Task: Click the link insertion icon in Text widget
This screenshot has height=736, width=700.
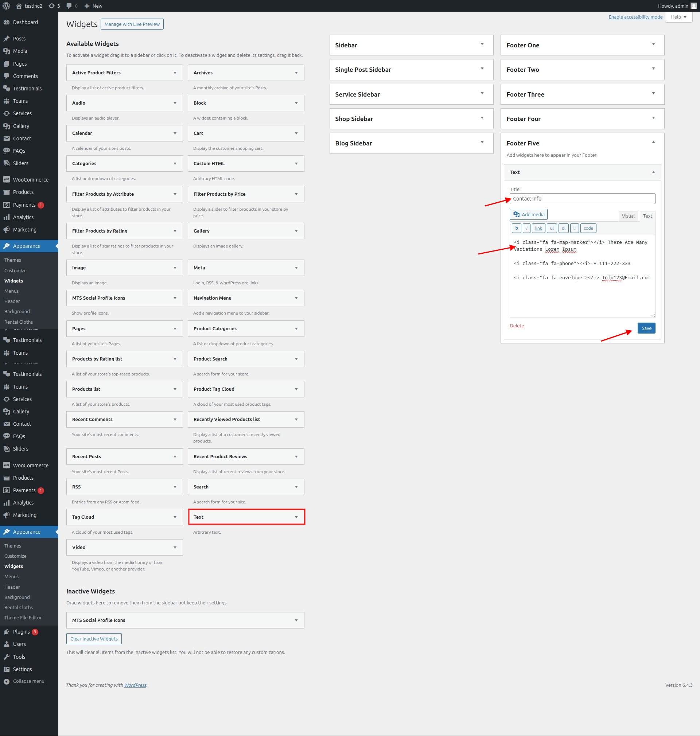Action: (540, 228)
